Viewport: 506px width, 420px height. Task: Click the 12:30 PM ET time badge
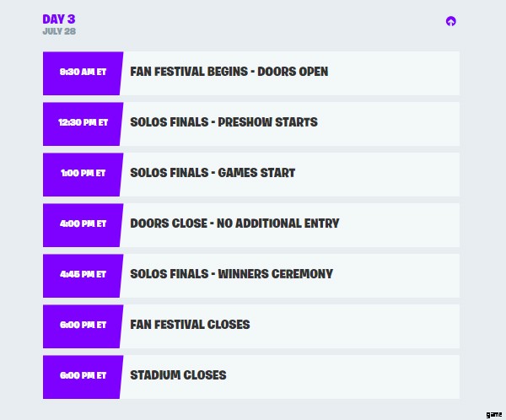coord(83,123)
